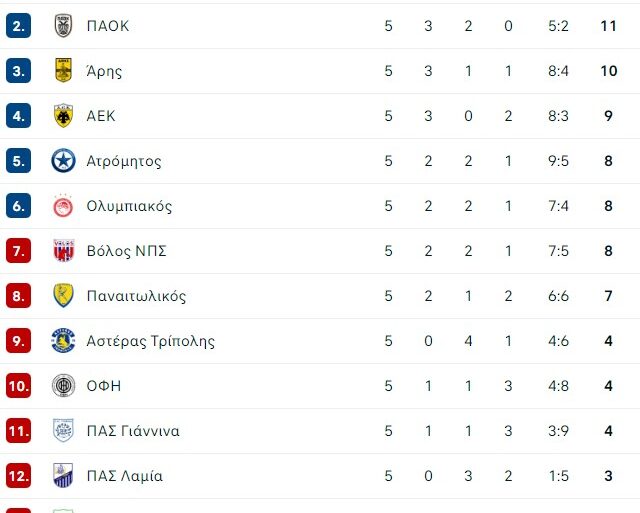The image size is (640, 513).
Task: Click the red position badge number 12
Action: pos(19,476)
